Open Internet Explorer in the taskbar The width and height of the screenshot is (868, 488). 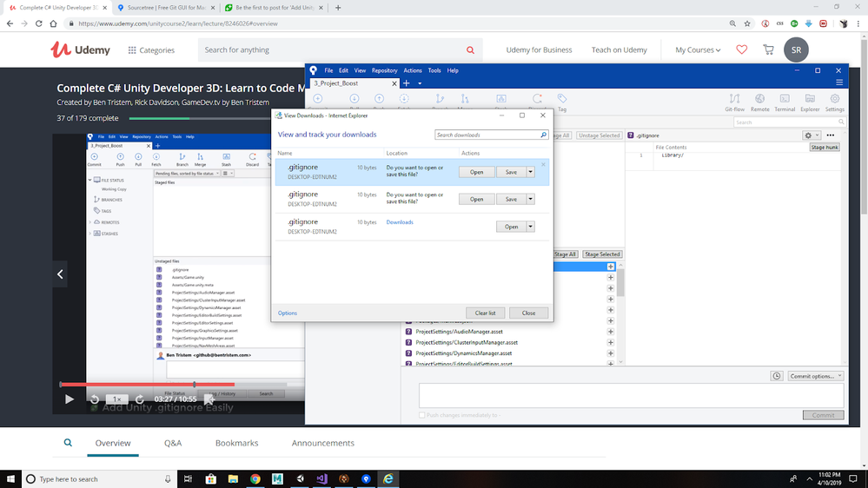[388, 478]
